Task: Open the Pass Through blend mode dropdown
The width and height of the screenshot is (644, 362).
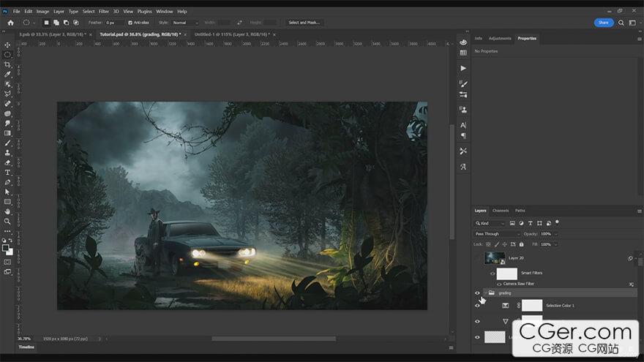Action: (x=497, y=234)
